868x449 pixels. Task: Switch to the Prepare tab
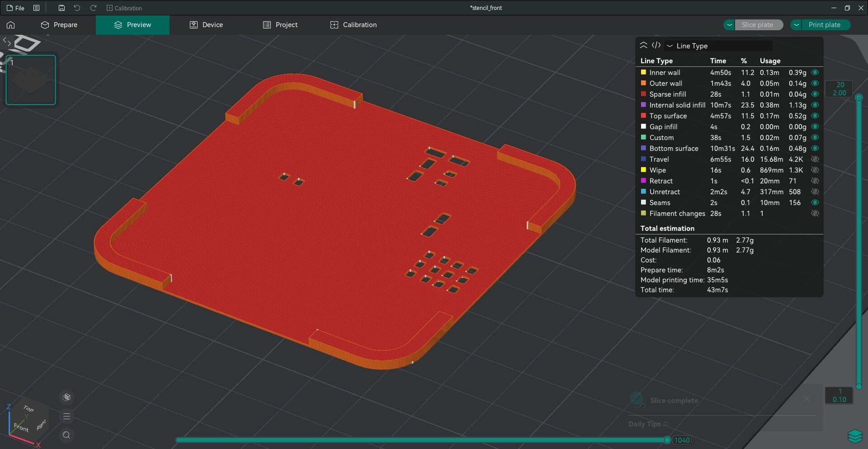click(x=59, y=25)
